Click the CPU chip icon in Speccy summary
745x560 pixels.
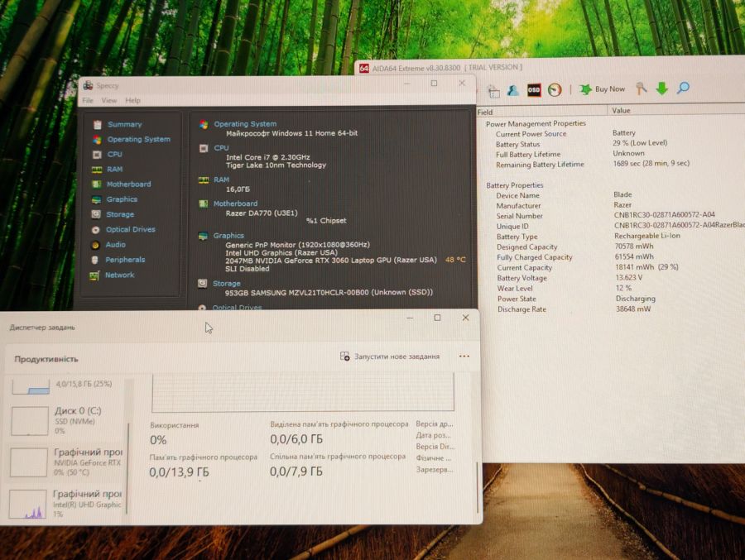[x=204, y=148]
